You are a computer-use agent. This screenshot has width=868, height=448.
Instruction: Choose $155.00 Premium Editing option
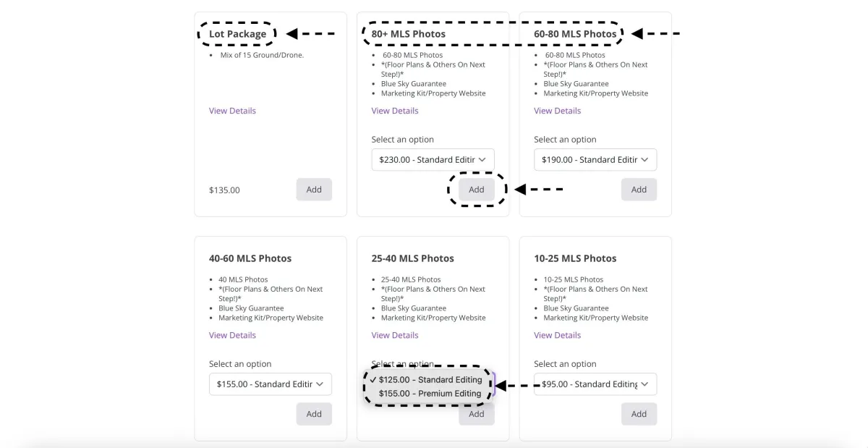coord(430,394)
